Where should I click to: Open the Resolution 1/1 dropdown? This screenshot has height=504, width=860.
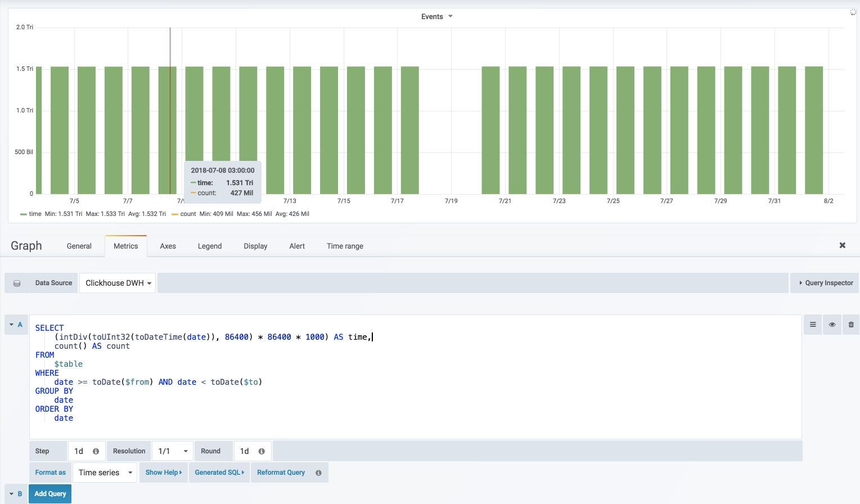[172, 451]
